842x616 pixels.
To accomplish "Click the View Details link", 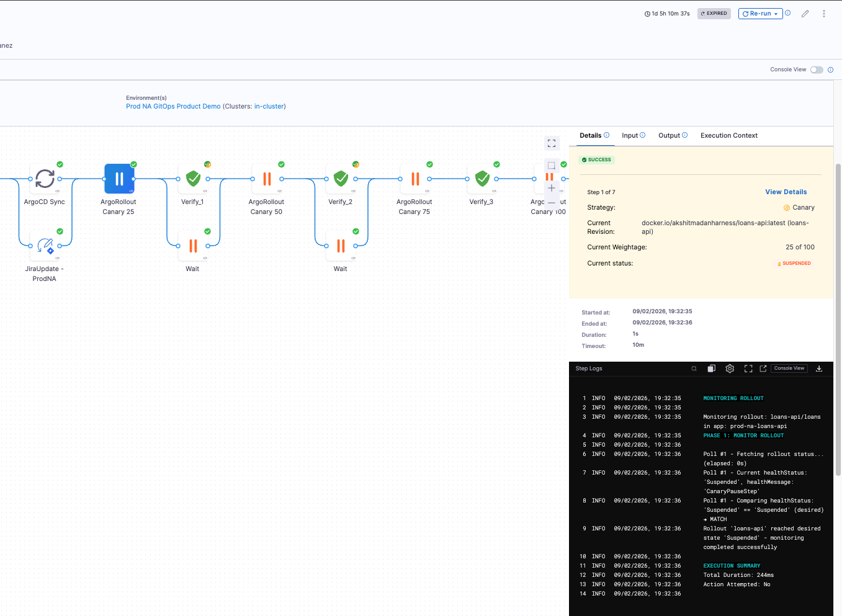I will [786, 192].
